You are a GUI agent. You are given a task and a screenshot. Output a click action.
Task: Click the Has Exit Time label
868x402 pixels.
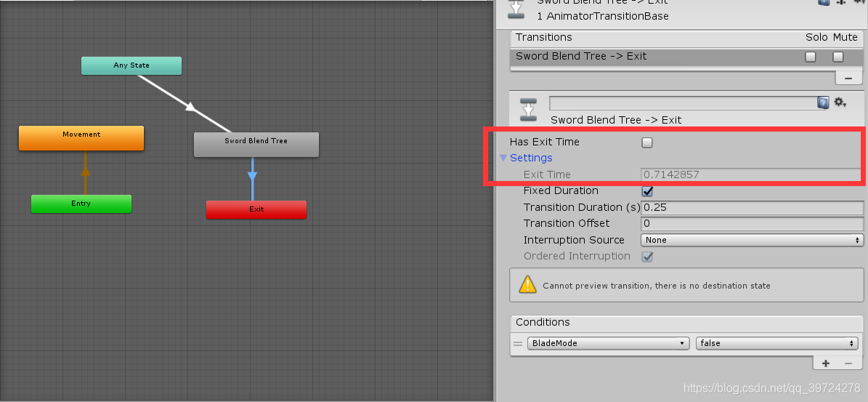[x=545, y=142]
